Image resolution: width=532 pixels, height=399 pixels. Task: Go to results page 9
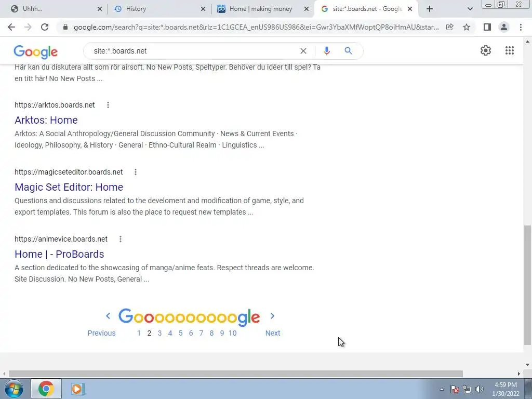pos(222,333)
